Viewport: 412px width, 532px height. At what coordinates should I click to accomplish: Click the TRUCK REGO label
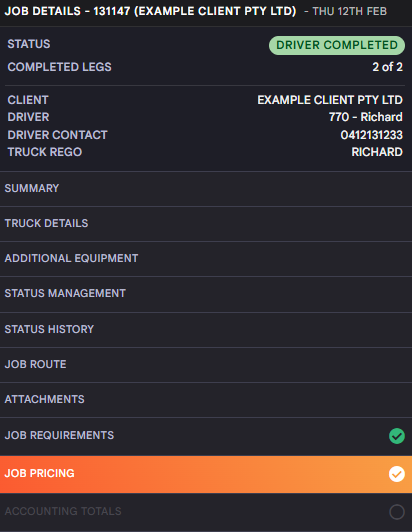click(x=45, y=152)
